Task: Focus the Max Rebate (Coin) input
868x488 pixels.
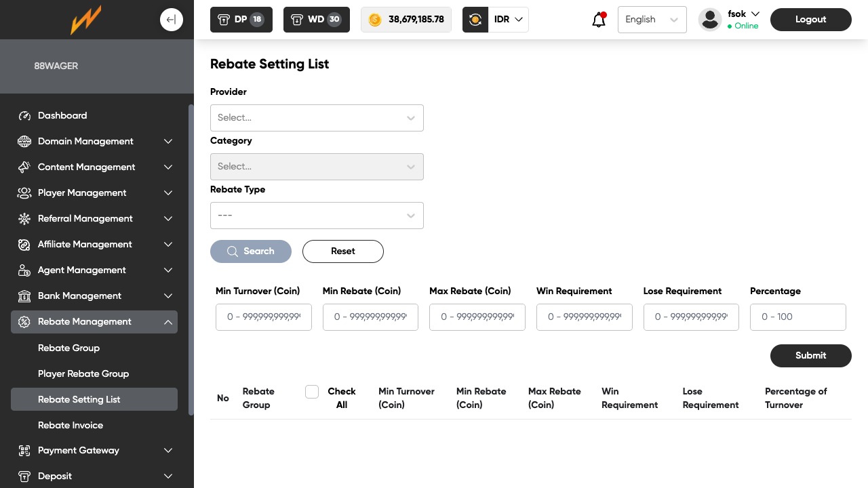Action: tap(477, 317)
